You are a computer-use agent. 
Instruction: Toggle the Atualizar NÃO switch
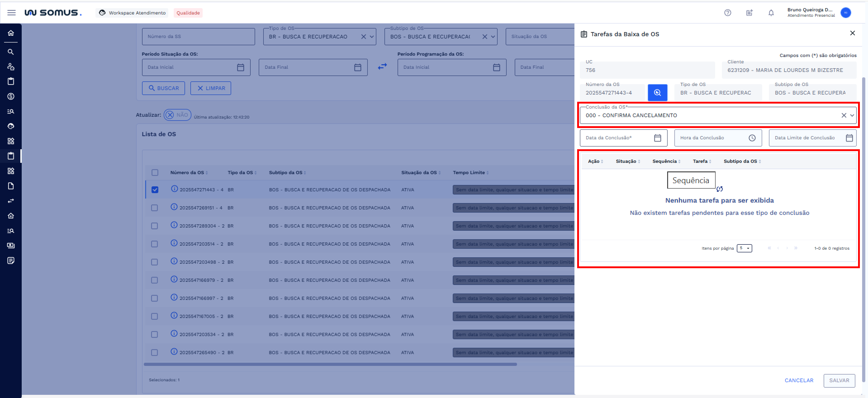(177, 115)
